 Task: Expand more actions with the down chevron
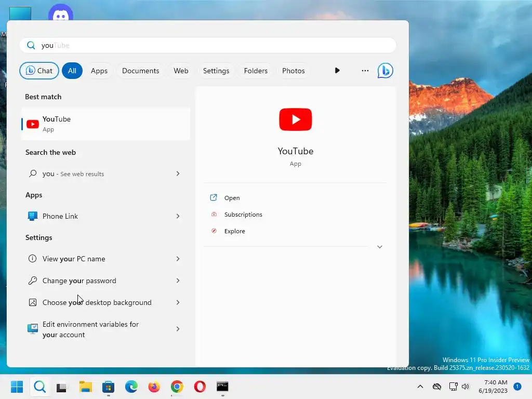point(380,247)
